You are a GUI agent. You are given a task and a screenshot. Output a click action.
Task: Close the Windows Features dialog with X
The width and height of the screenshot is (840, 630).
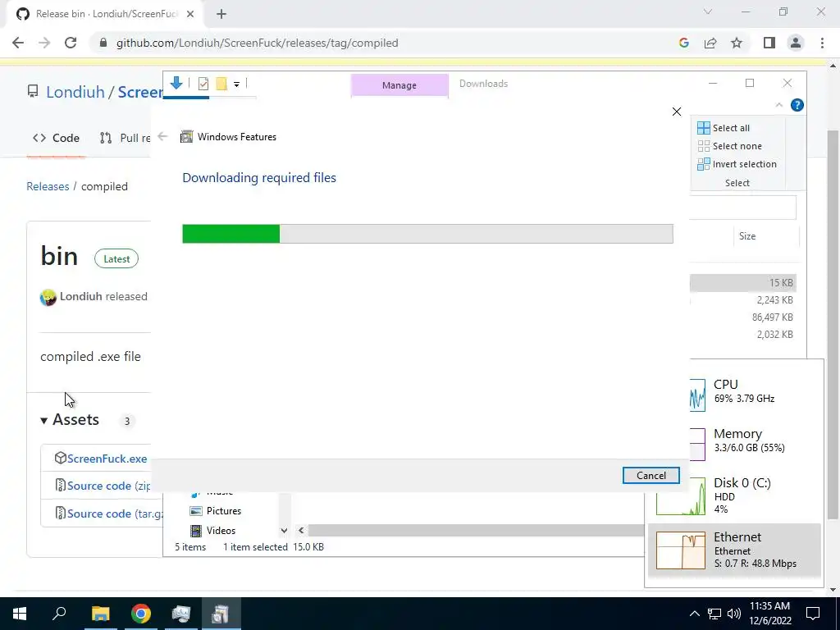(677, 112)
